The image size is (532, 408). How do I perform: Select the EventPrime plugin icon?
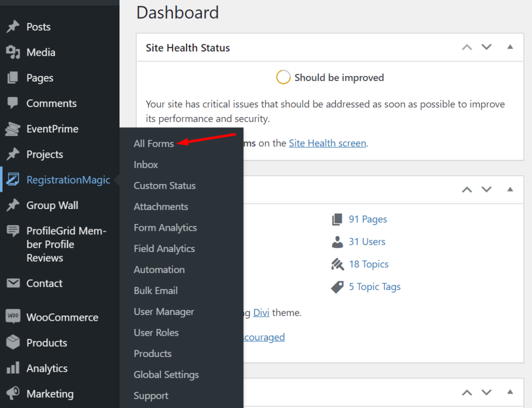13,129
